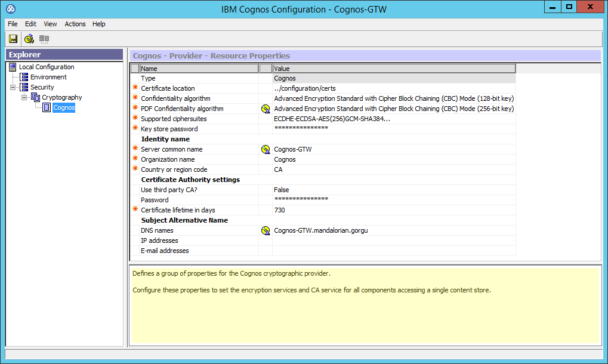
Task: Edit Country or region code value CA
Action: (394, 169)
